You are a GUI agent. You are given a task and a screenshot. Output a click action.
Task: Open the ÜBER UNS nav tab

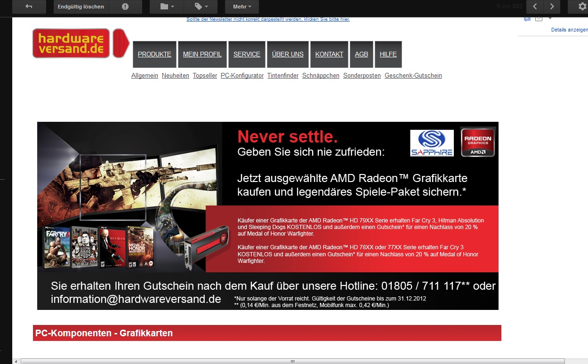point(288,55)
